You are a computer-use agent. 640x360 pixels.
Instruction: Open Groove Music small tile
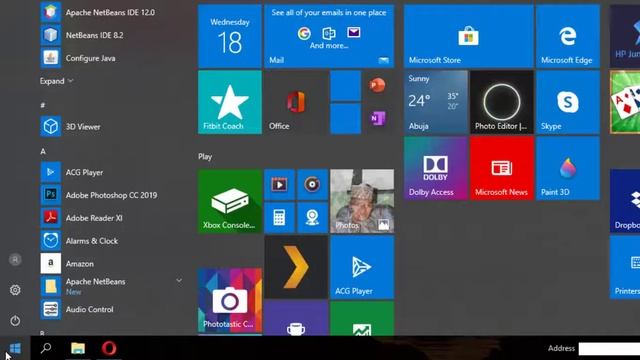(312, 185)
